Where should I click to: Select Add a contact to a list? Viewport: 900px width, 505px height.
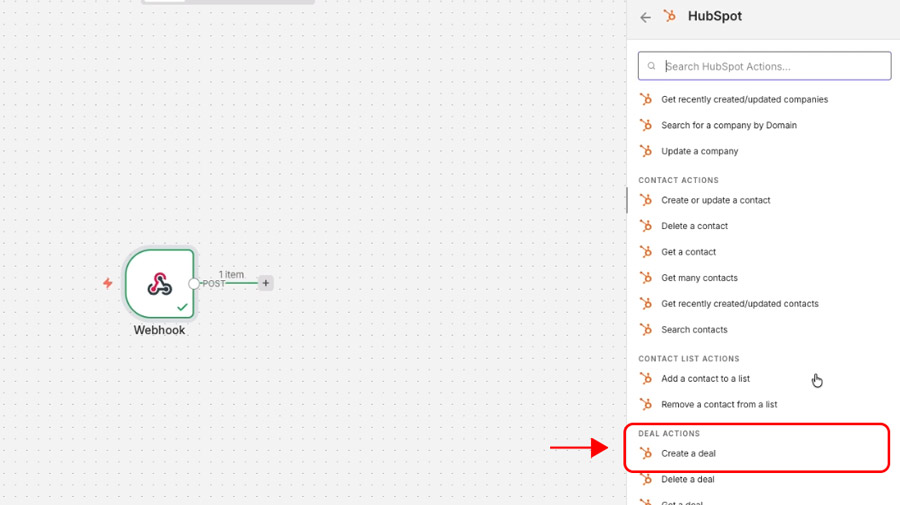click(x=705, y=379)
